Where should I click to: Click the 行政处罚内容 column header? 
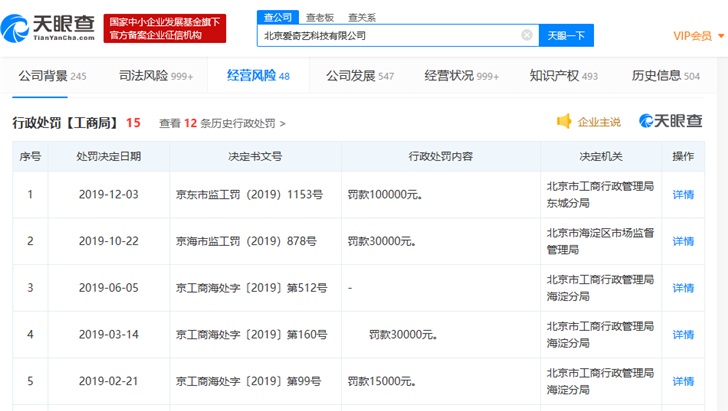pyautogui.click(x=441, y=157)
